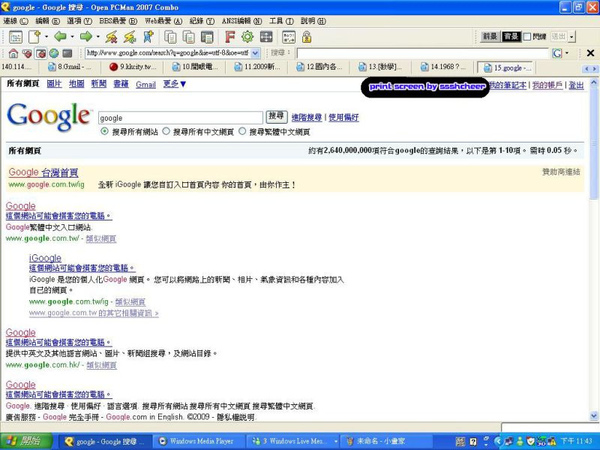Open the 編輯 (E) menu
The width and height of the screenshot is (600, 450).
pos(47,21)
